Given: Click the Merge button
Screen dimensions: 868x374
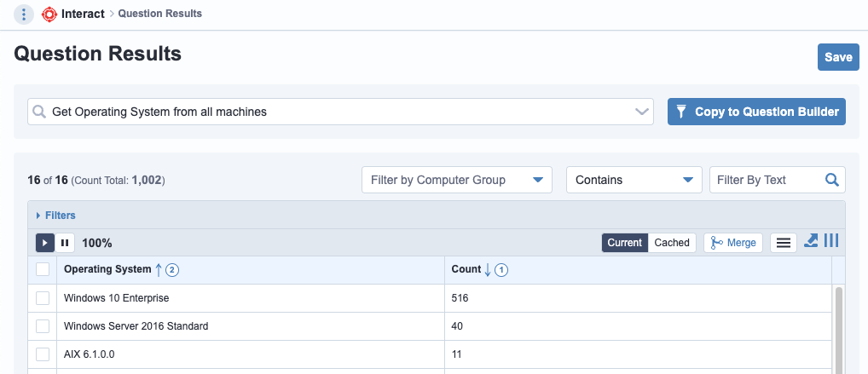Looking at the screenshot, I should [733, 242].
